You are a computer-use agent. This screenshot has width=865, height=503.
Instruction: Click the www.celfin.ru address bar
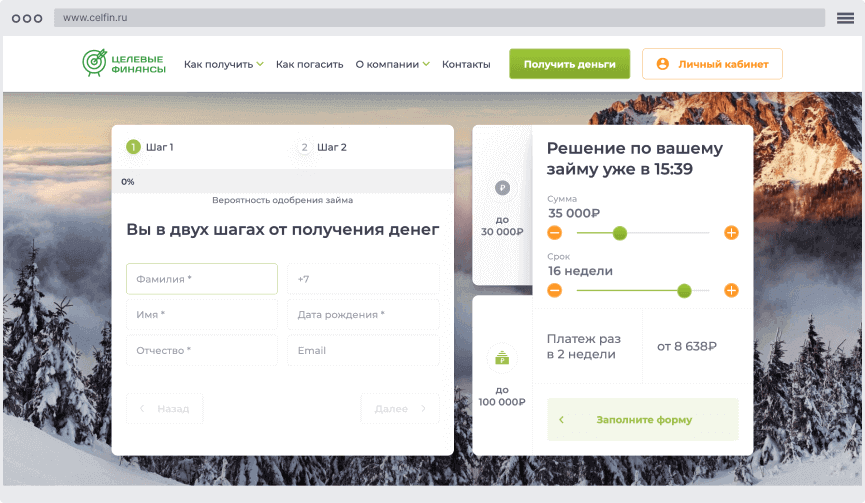click(439, 18)
